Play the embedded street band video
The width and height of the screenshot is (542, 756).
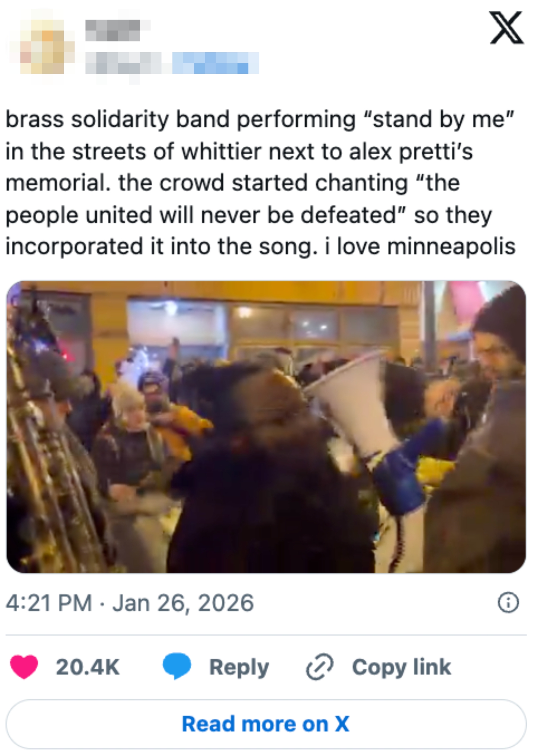click(x=266, y=427)
